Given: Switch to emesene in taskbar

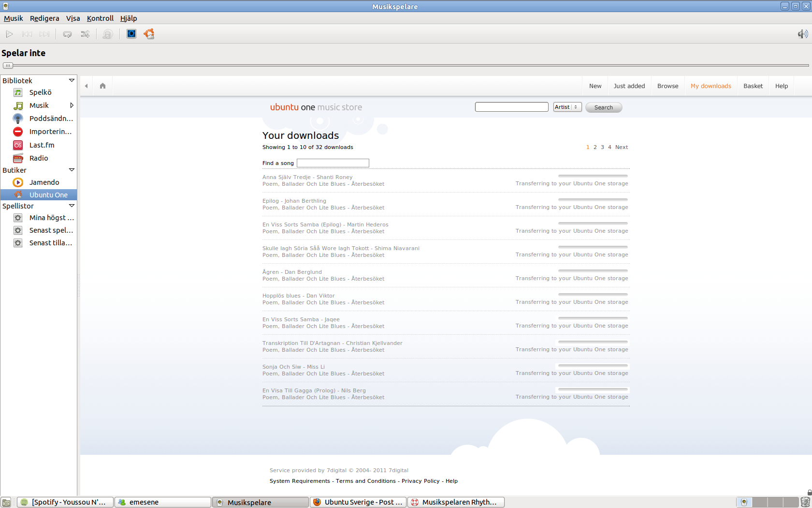Looking at the screenshot, I should tap(163, 502).
